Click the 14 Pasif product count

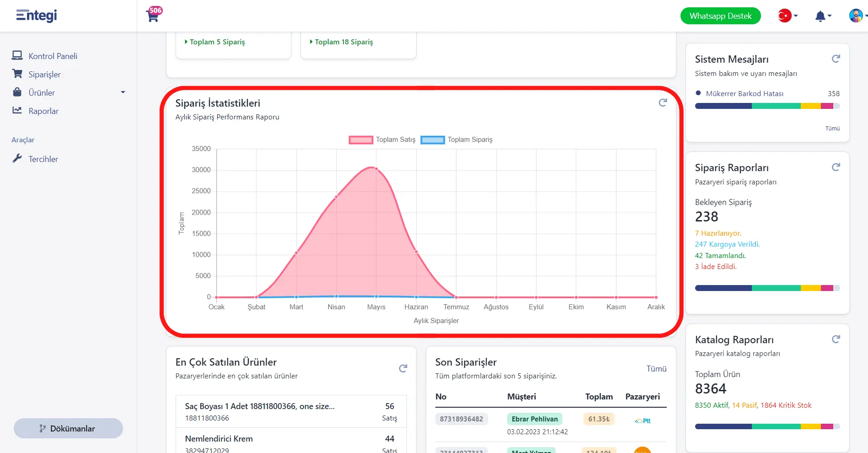coord(745,405)
